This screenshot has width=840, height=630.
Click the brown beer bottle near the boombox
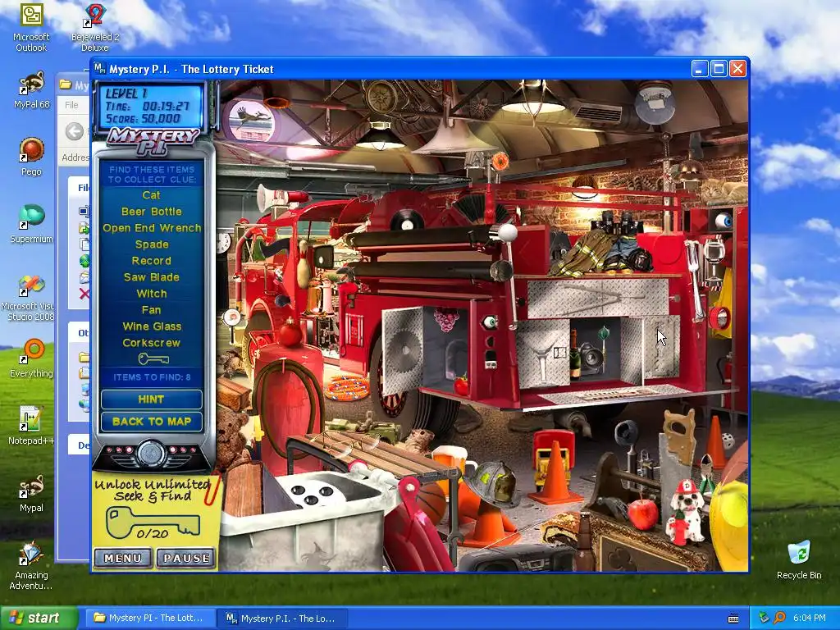[x=584, y=541]
